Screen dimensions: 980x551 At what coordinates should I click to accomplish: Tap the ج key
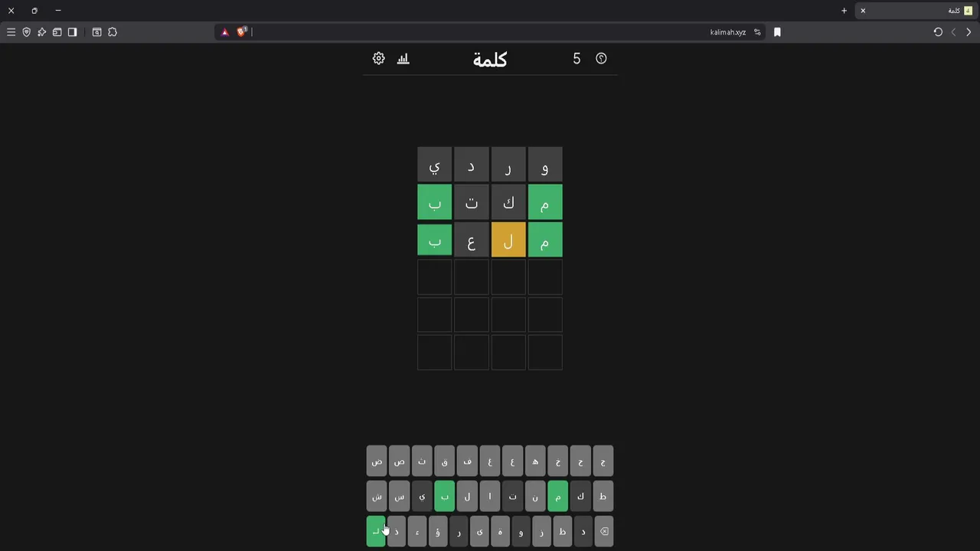tap(603, 461)
